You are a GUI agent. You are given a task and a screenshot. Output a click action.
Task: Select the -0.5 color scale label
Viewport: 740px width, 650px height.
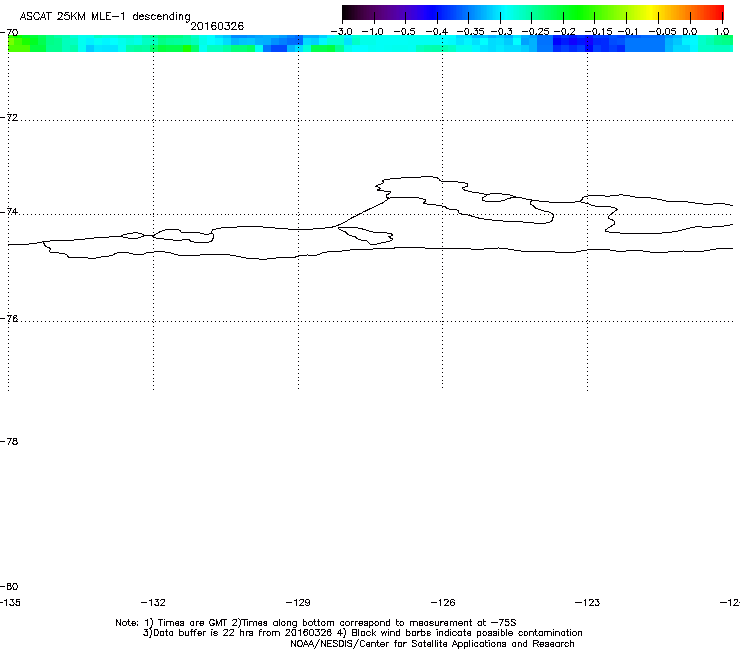click(x=404, y=32)
